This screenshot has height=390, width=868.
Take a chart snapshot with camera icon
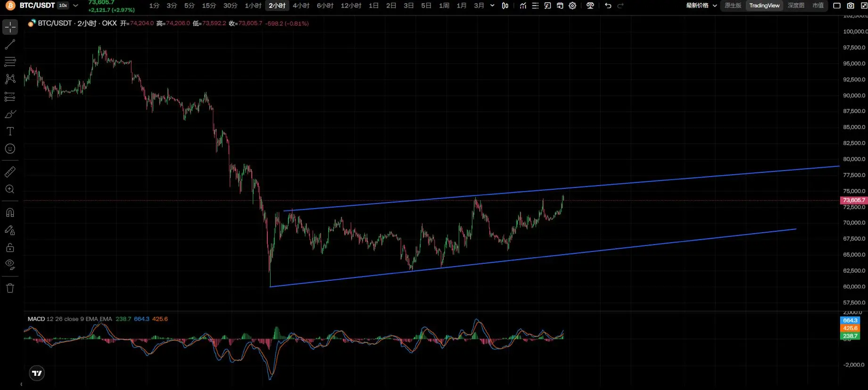click(851, 6)
